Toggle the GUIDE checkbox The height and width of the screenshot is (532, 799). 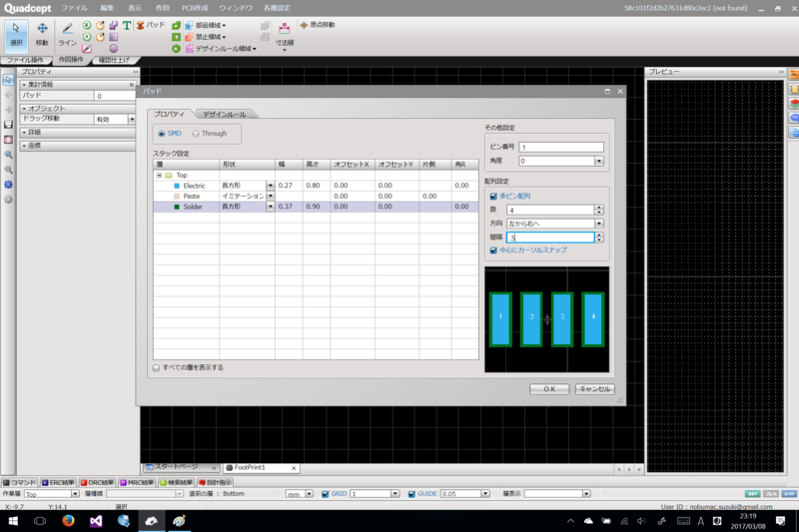(411, 494)
